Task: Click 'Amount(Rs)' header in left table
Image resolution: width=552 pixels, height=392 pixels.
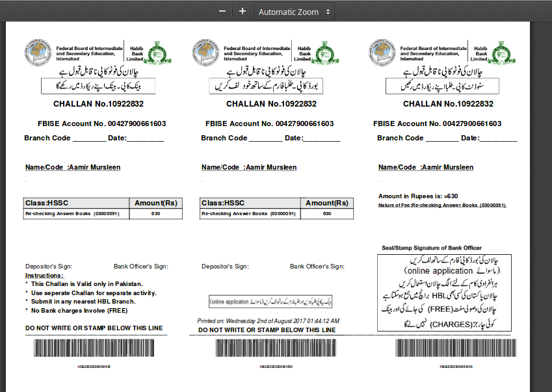Action: coord(156,203)
